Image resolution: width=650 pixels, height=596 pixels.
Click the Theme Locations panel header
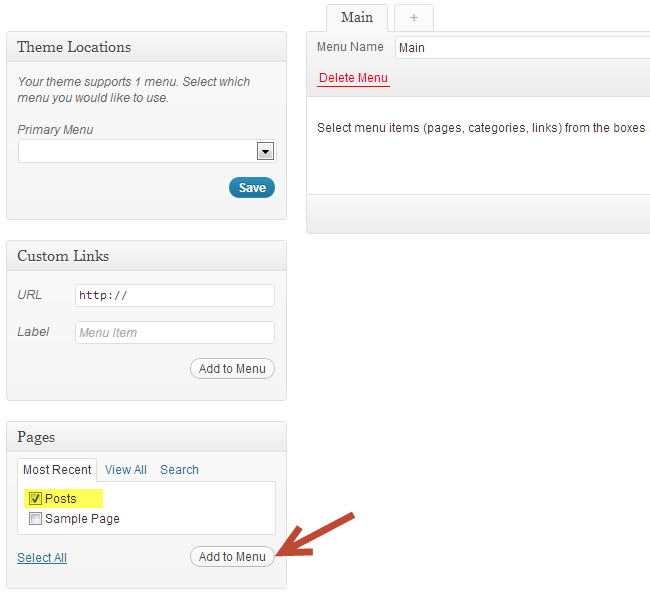146,47
